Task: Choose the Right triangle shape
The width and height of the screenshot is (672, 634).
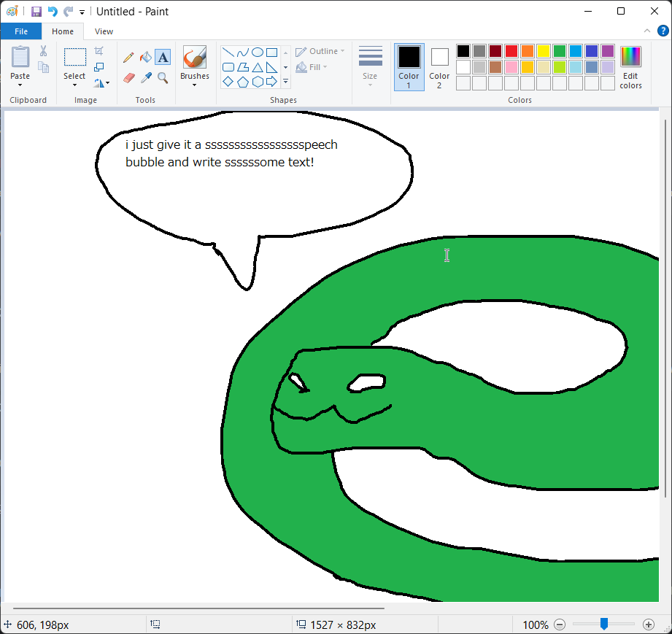Action: (x=271, y=67)
